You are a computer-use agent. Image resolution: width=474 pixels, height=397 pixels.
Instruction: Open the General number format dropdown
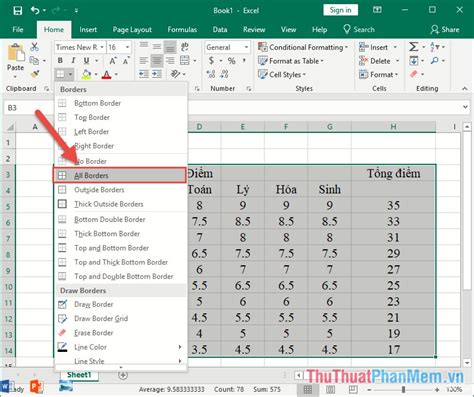coord(246,47)
